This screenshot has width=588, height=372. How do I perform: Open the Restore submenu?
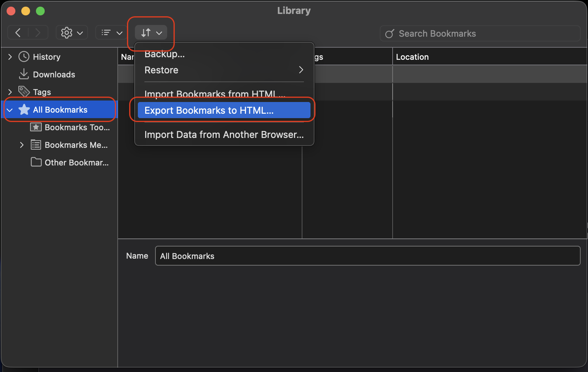[224, 70]
